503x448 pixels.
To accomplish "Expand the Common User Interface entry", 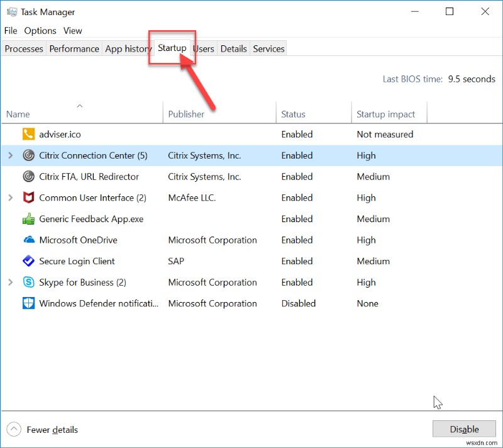I will point(11,198).
